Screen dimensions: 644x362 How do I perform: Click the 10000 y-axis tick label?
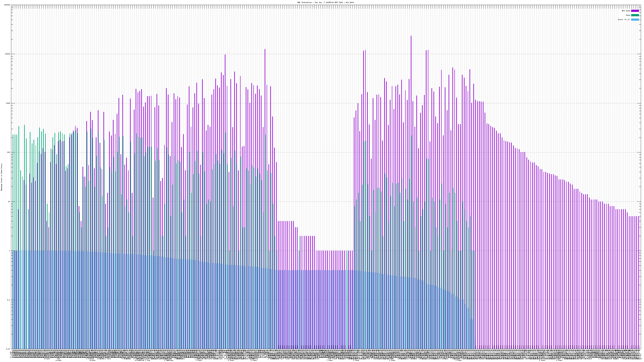(x=8, y=54)
